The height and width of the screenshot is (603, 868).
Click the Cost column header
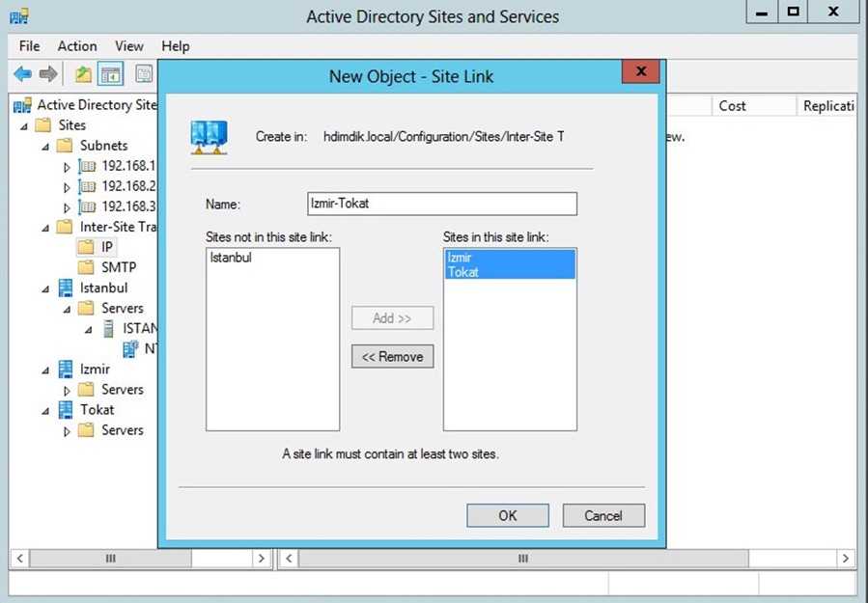point(754,106)
